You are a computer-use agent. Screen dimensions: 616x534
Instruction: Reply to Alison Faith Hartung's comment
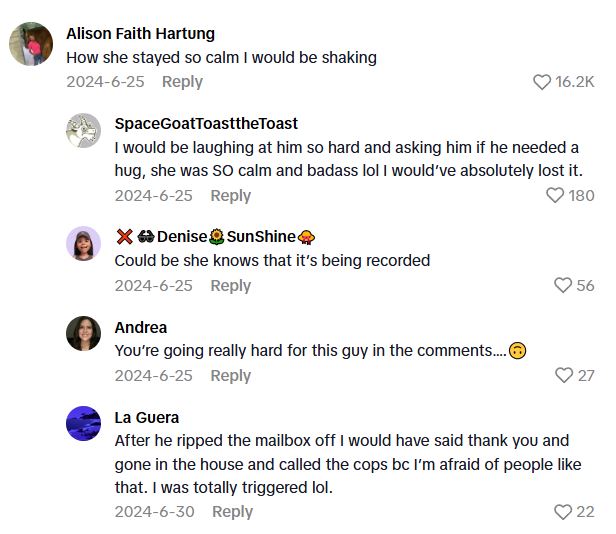tap(182, 82)
